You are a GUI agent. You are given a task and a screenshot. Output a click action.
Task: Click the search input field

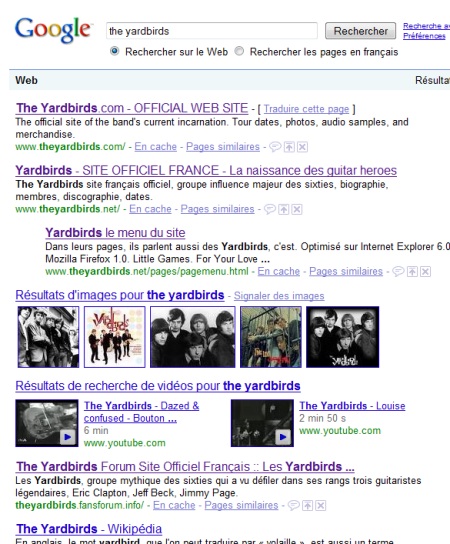[x=212, y=31]
